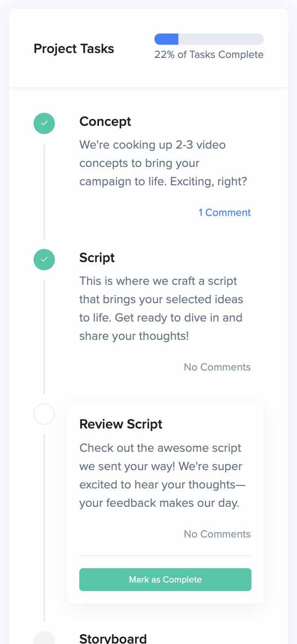This screenshot has height=644, width=297.
Task: Click the timeline line below the Script checkmark
Action: point(44,337)
